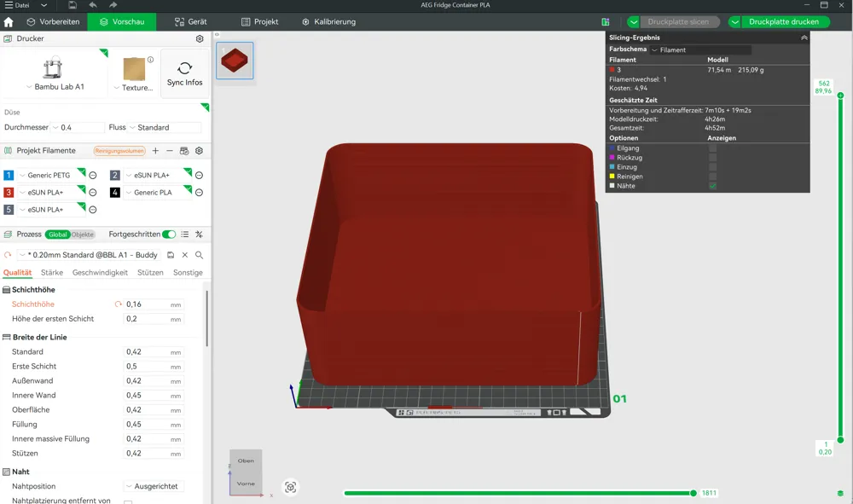This screenshot has width=853, height=504.
Task: Open the 0.20mm Standard preset dropdown
Action: tap(21, 255)
